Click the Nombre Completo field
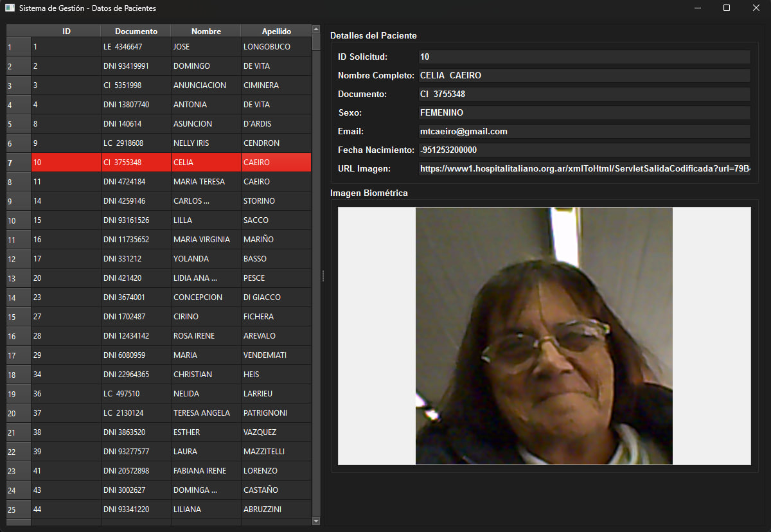This screenshot has width=771, height=532. [585, 76]
